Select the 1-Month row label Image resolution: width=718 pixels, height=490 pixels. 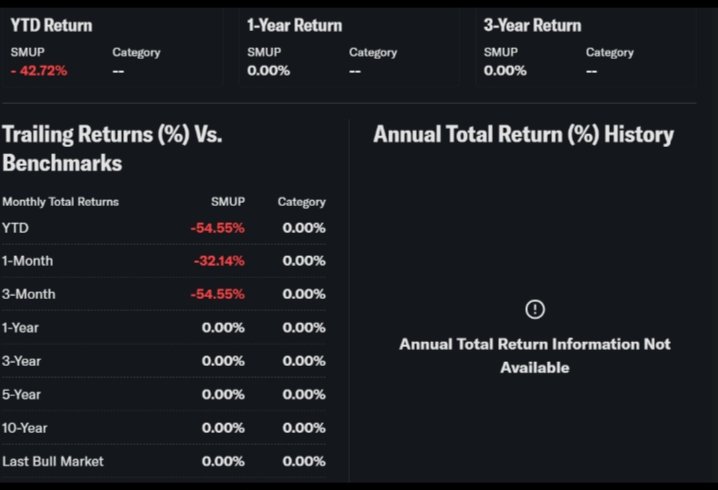click(27, 261)
